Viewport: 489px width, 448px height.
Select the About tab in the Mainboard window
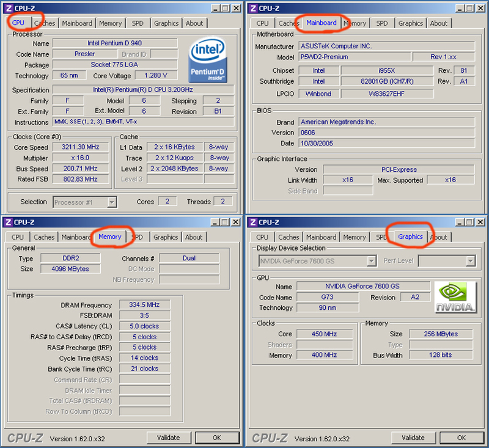438,23
